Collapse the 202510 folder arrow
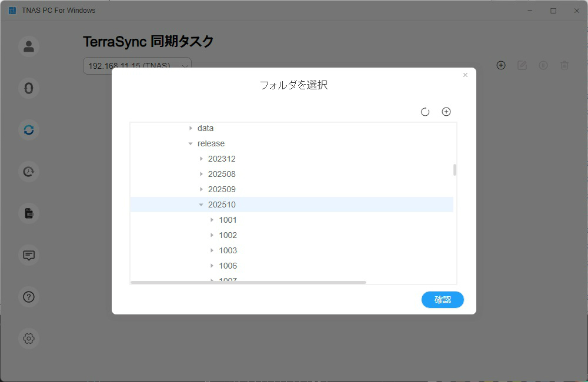Viewport: 588px width, 382px height. tap(201, 205)
